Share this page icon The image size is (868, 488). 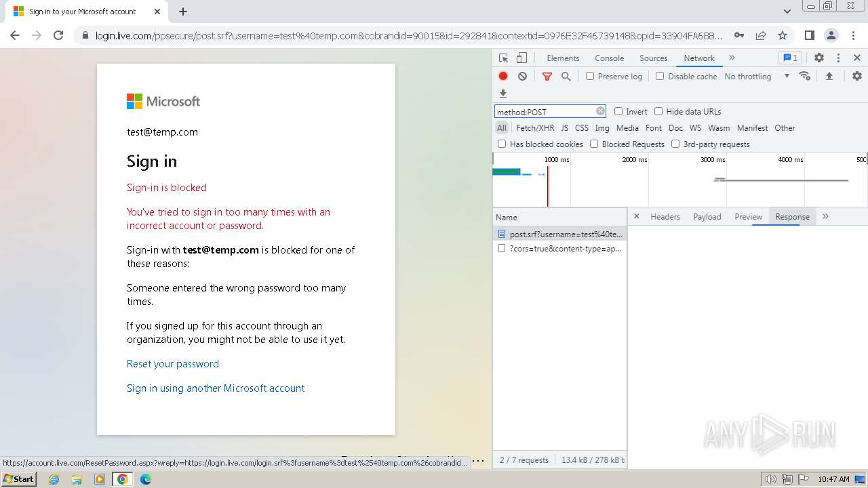tap(761, 35)
